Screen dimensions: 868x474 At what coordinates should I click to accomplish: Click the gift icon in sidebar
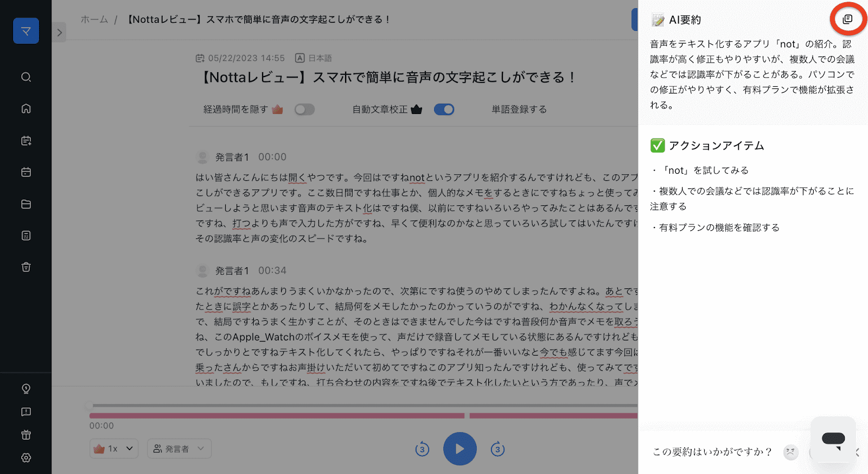tap(26, 435)
